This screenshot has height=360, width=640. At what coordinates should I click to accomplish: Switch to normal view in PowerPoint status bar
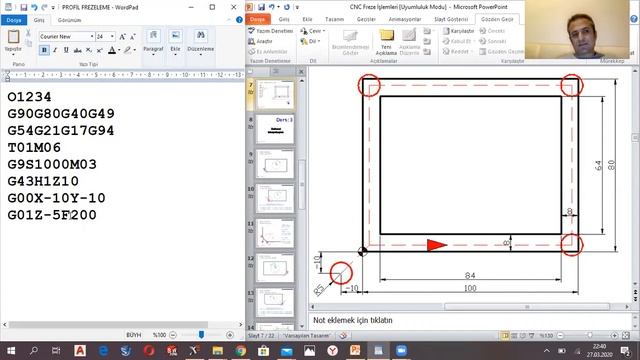pos(505,336)
